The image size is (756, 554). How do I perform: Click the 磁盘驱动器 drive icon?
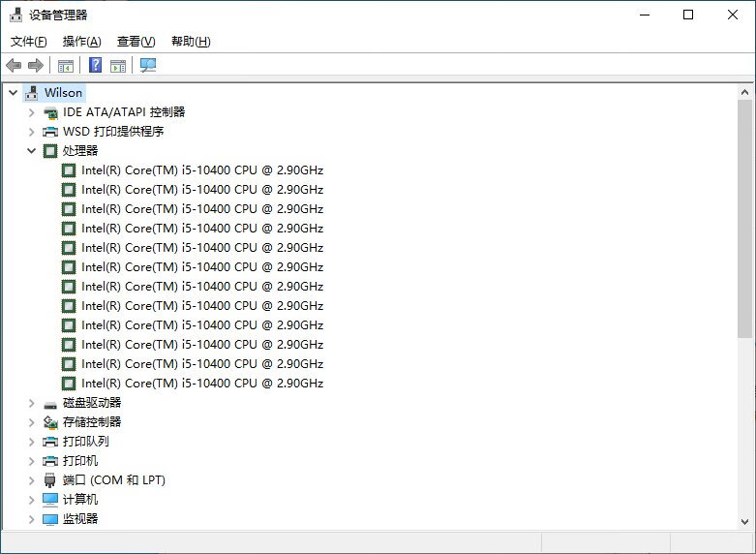click(x=50, y=405)
